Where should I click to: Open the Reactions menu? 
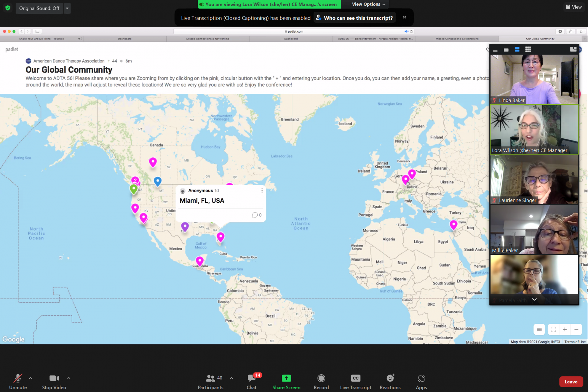click(x=390, y=382)
